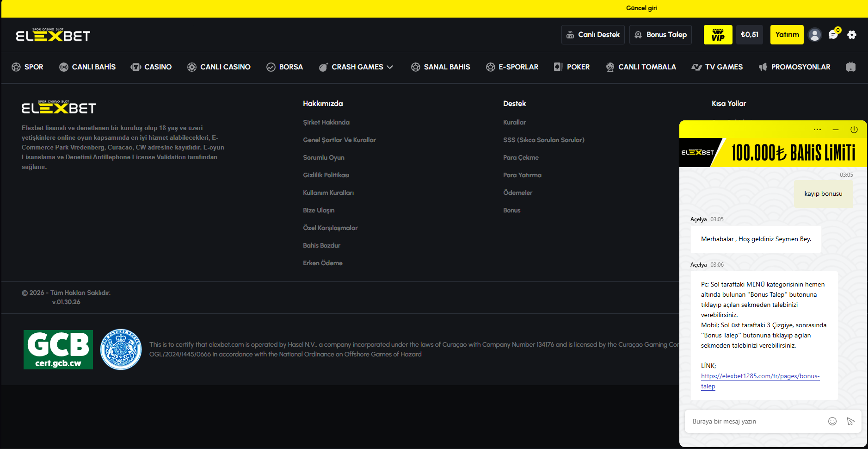The width and height of the screenshot is (868, 449).
Task: Minimize the live chat widget
Action: coord(836,130)
